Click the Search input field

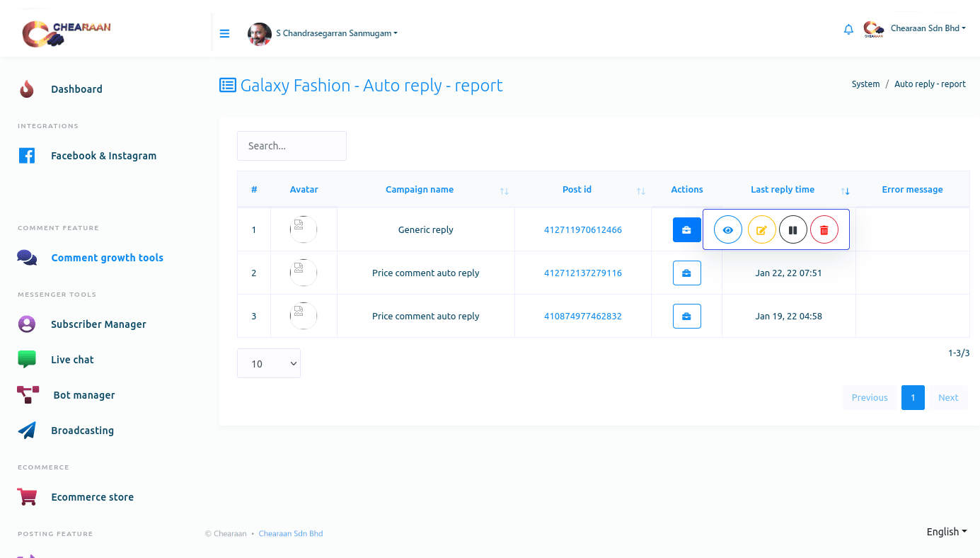292,146
